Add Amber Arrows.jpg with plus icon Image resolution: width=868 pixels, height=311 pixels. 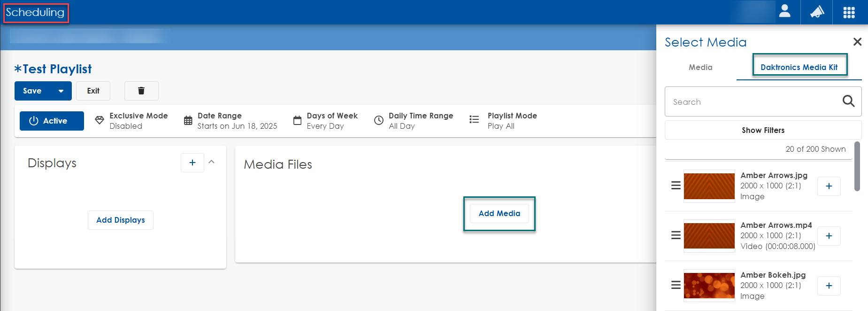[829, 186]
